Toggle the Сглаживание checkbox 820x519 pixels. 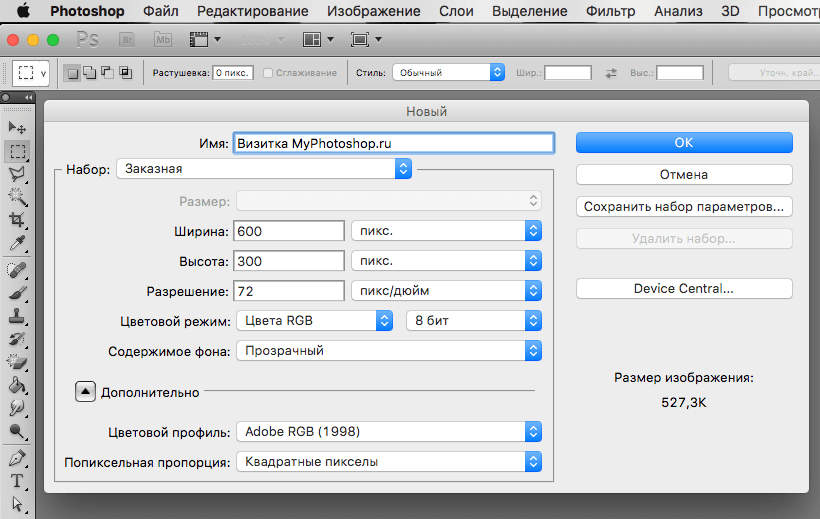[x=269, y=73]
